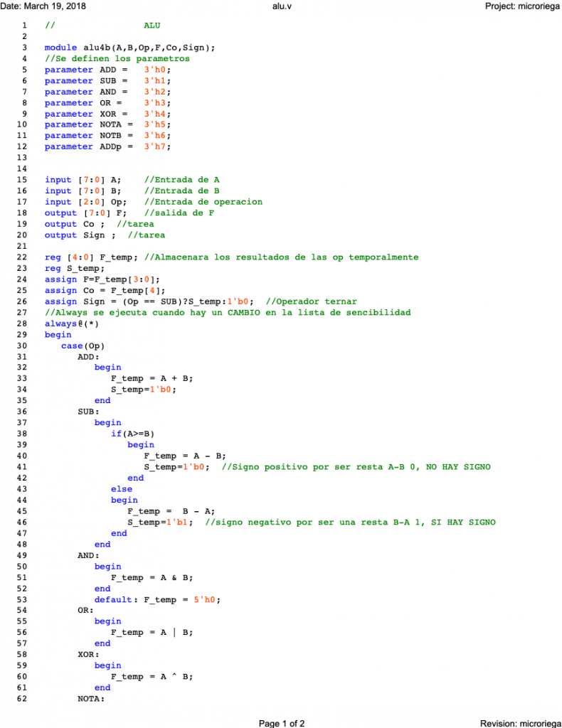Click the 'Revision: microriega' footer text
The width and height of the screenshot is (562, 728).
[x=520, y=723]
